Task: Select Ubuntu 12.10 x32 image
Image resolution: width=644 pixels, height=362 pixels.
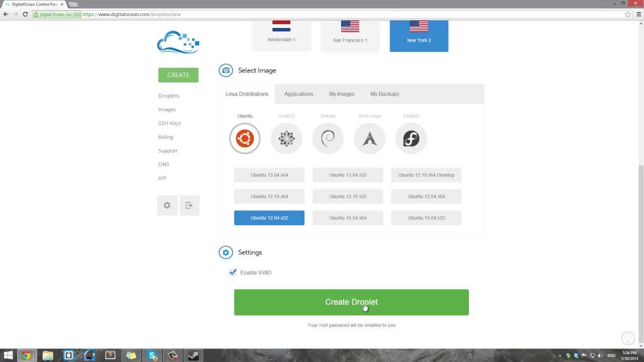Action: coord(348,197)
